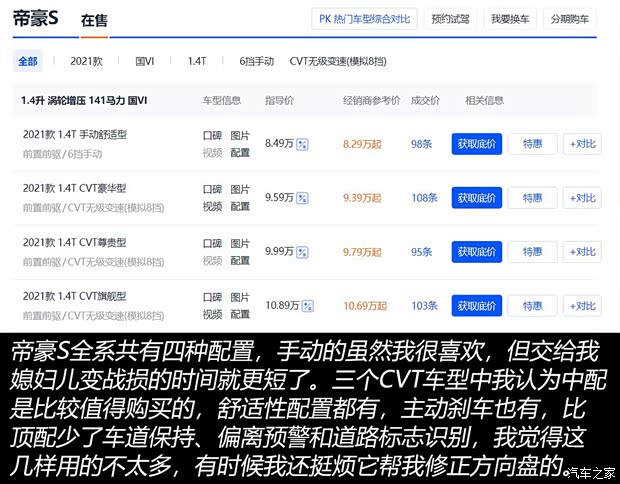Image resolution: width=620 pixels, height=484 pixels.
Task: Filter by CVT无级变速(模拟8挡)
Action: point(338,61)
